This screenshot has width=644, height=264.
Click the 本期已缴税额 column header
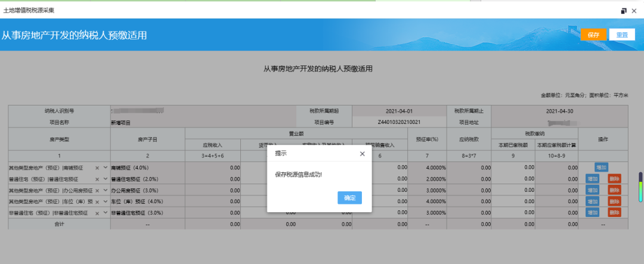[x=513, y=145]
